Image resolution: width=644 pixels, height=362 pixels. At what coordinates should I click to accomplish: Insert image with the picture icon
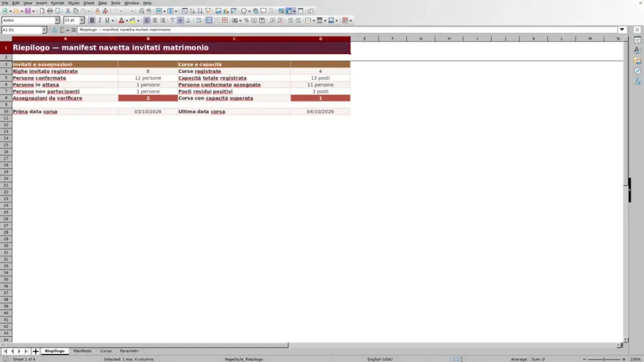[218, 11]
